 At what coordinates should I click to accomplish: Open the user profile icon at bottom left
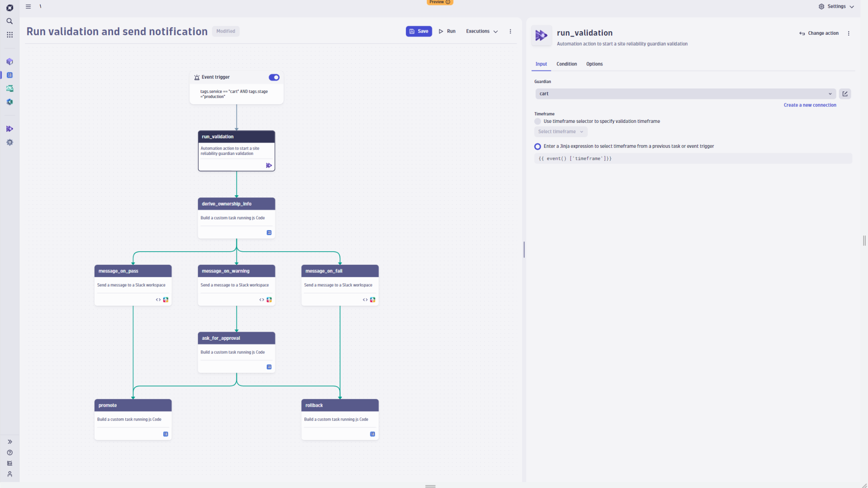pos(9,474)
